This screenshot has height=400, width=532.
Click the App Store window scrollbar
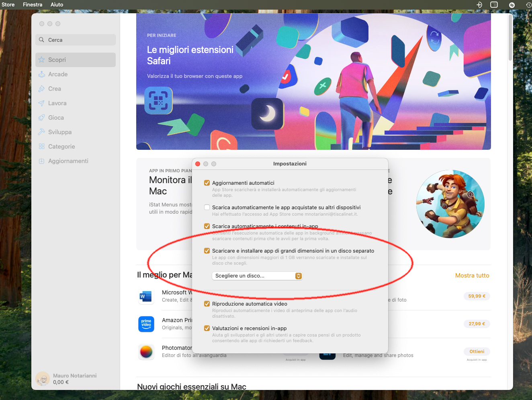[x=510, y=38]
